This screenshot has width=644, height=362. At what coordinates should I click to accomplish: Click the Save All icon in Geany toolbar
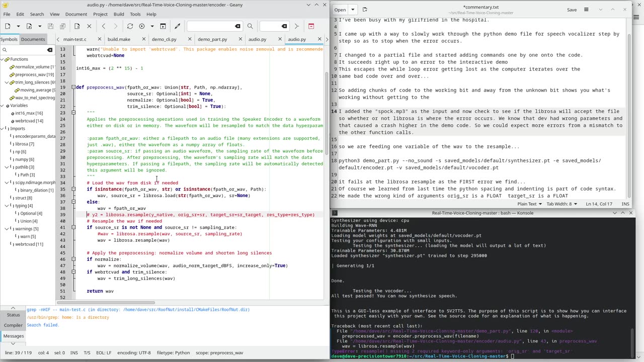tap(62, 26)
